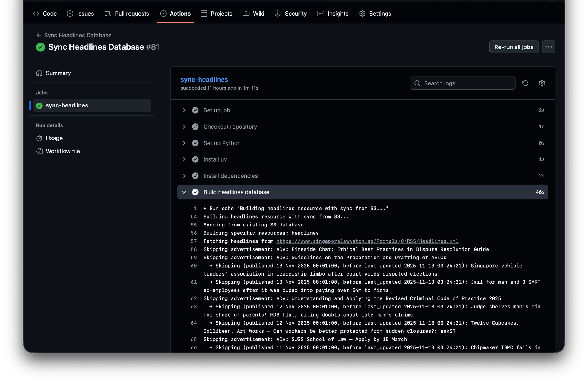Screen dimensions: 588x383
Task: Click the Workflow file icon
Action: [x=39, y=151]
